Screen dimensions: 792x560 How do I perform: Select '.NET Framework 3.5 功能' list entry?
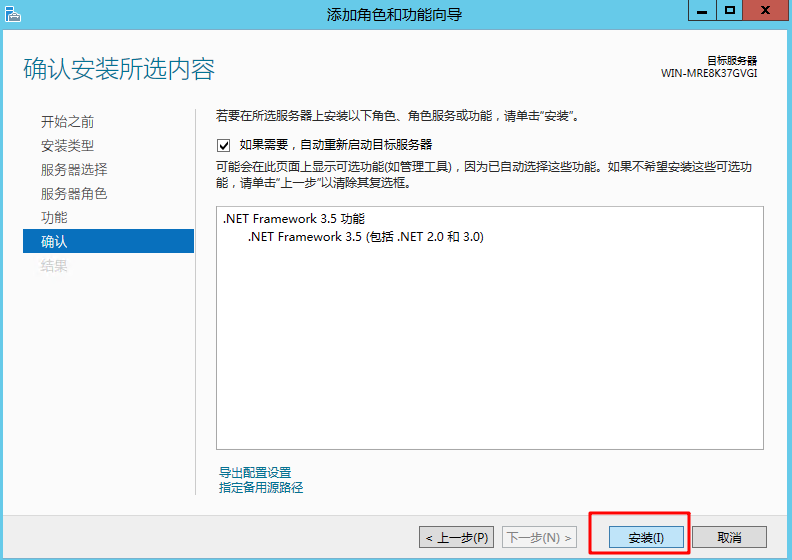pos(293,219)
